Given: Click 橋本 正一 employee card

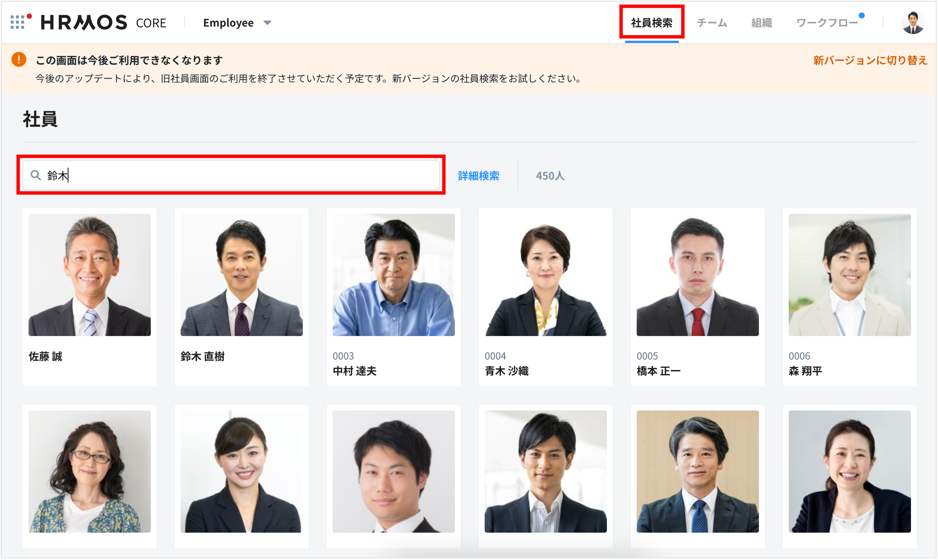Looking at the screenshot, I should click(698, 297).
